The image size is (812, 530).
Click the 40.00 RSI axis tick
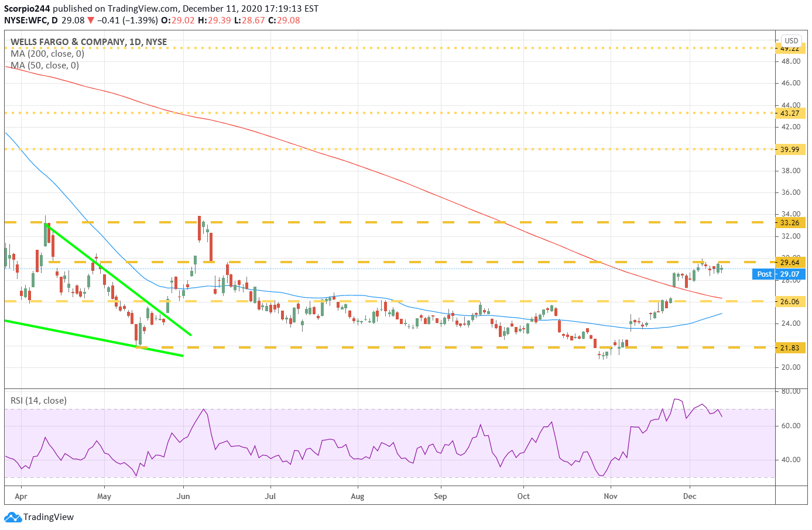790,460
